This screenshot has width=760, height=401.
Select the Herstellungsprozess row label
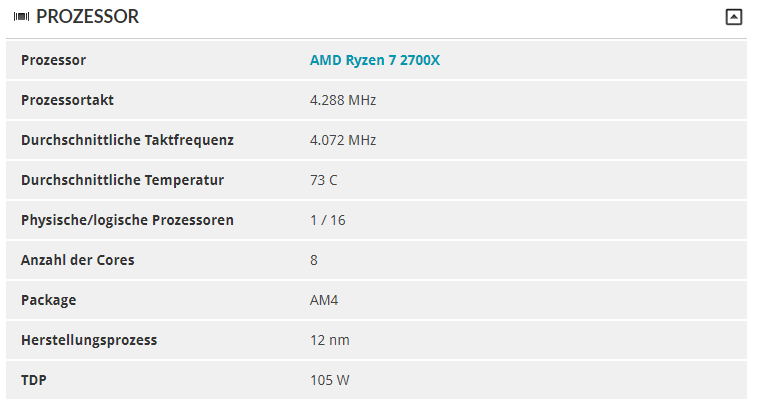coord(89,340)
